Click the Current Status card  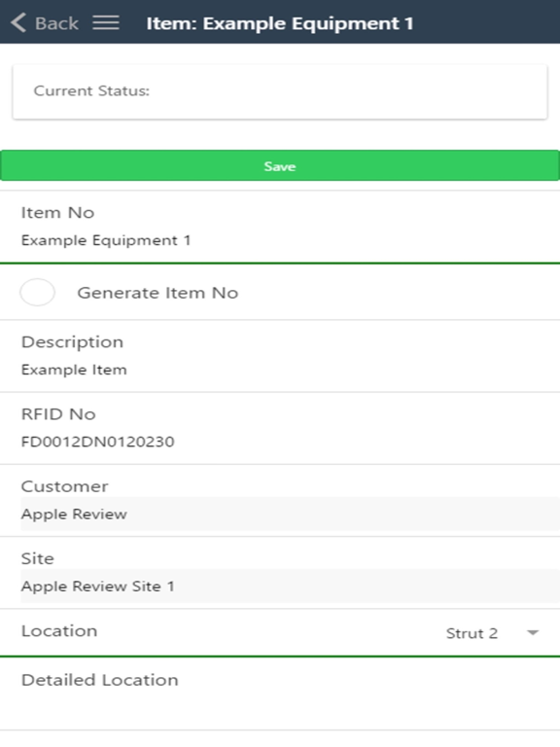click(280, 91)
